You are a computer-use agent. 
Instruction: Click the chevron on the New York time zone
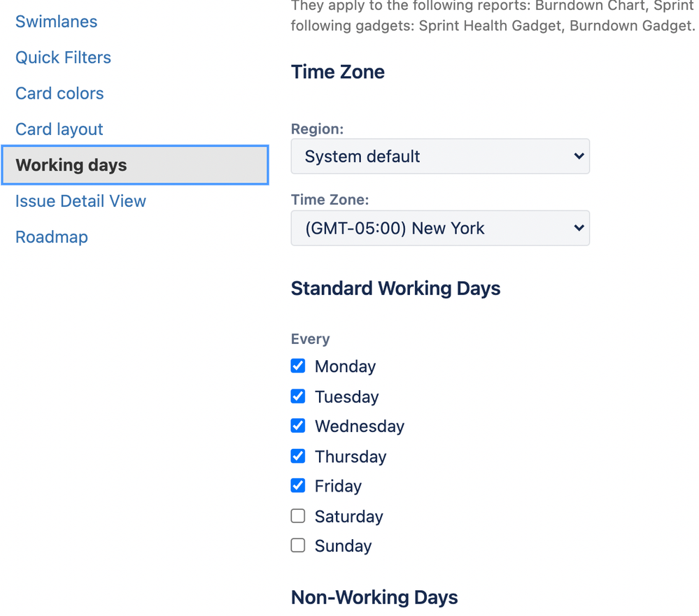(579, 228)
